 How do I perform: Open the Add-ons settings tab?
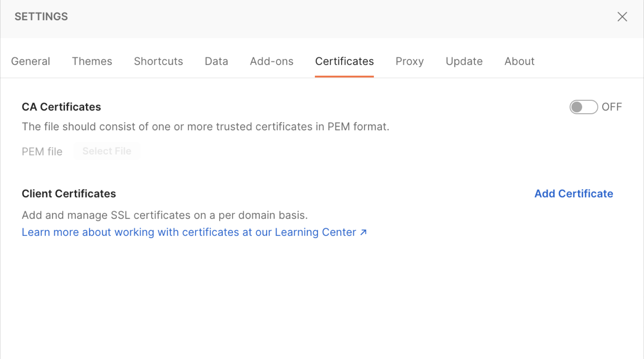pos(272,61)
